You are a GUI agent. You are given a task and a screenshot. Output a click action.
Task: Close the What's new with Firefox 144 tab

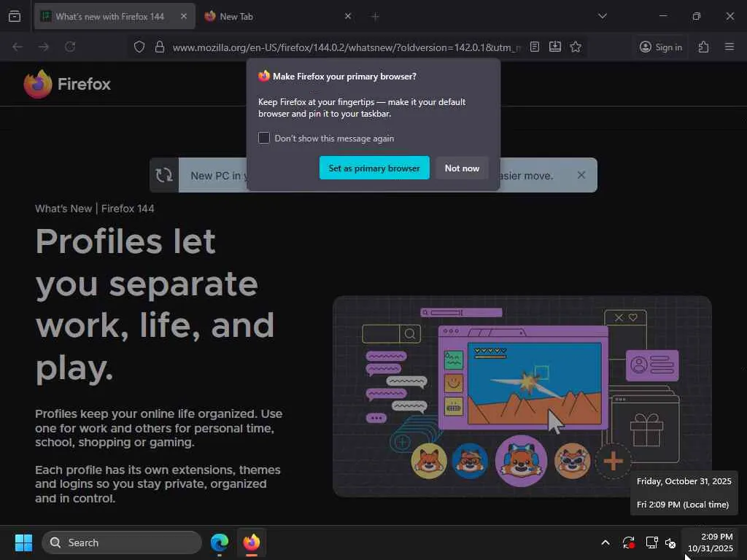(184, 16)
